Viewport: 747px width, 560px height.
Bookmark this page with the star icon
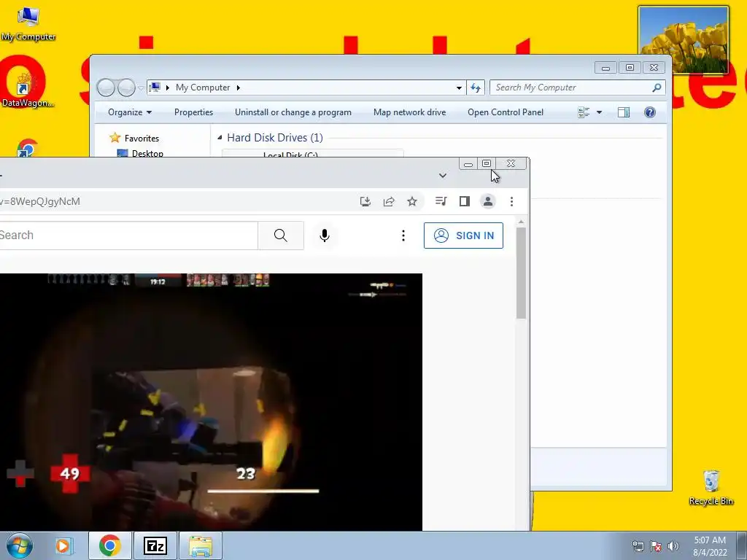click(x=412, y=201)
